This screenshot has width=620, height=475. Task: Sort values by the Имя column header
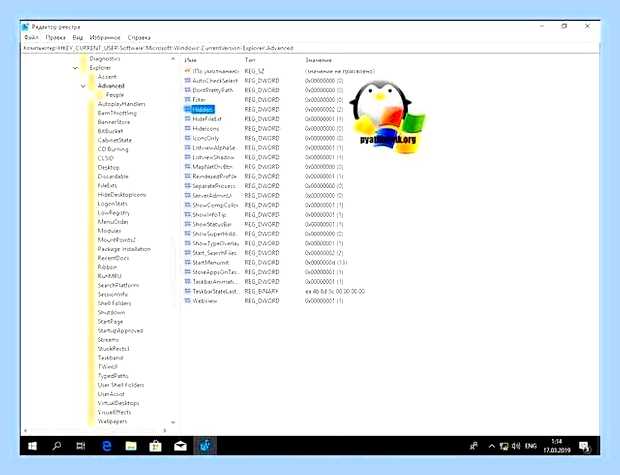tap(191, 60)
